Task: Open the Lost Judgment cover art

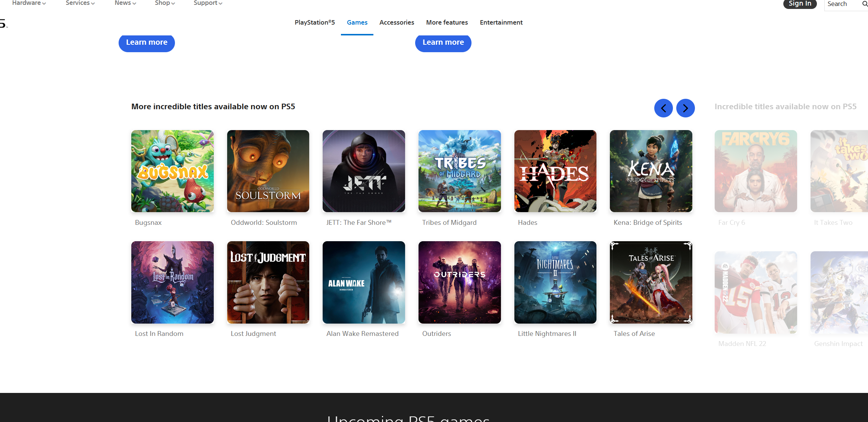Action: point(268,282)
